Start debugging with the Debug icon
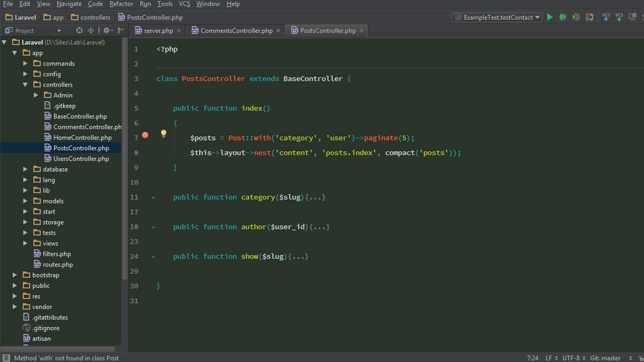 pos(562,17)
